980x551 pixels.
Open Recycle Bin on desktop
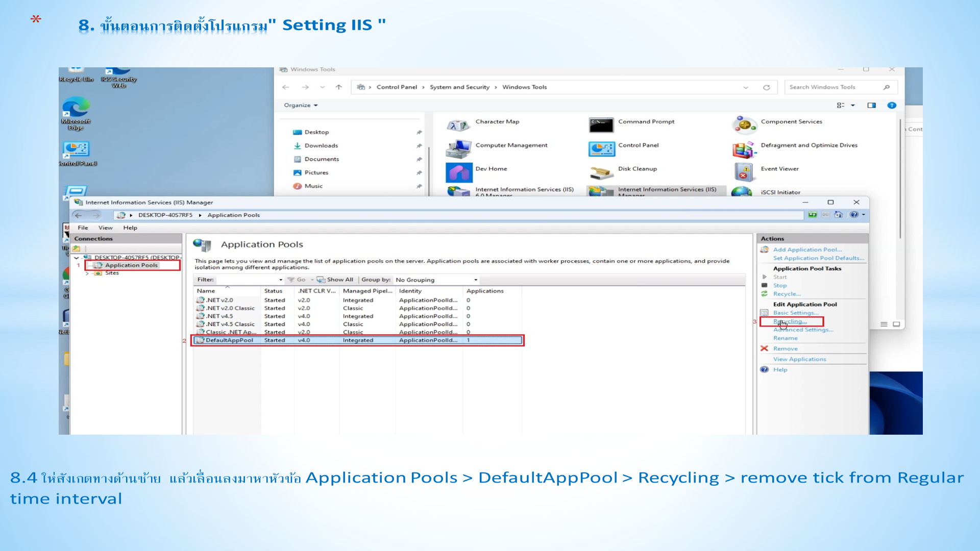76,75
